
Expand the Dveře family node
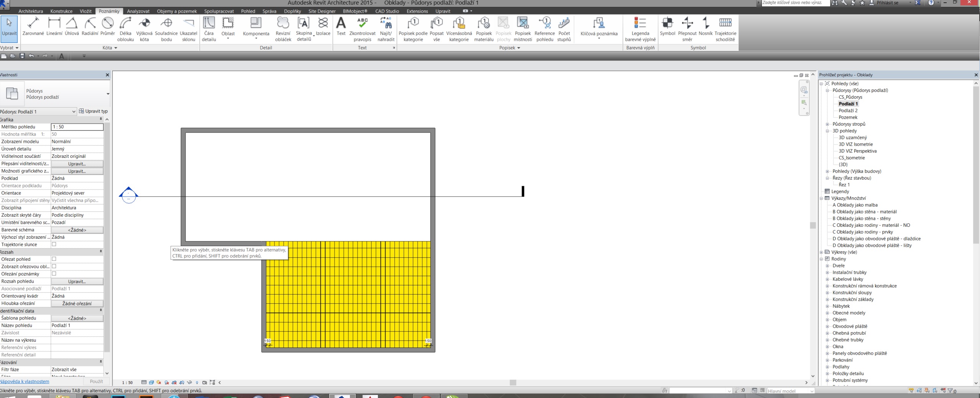pos(827,266)
